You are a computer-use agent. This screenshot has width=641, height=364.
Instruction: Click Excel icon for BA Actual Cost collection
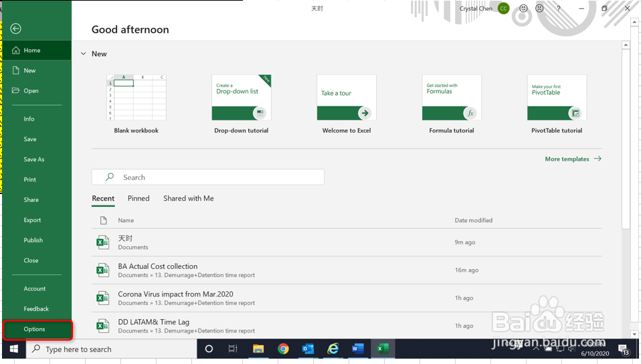pyautogui.click(x=102, y=270)
